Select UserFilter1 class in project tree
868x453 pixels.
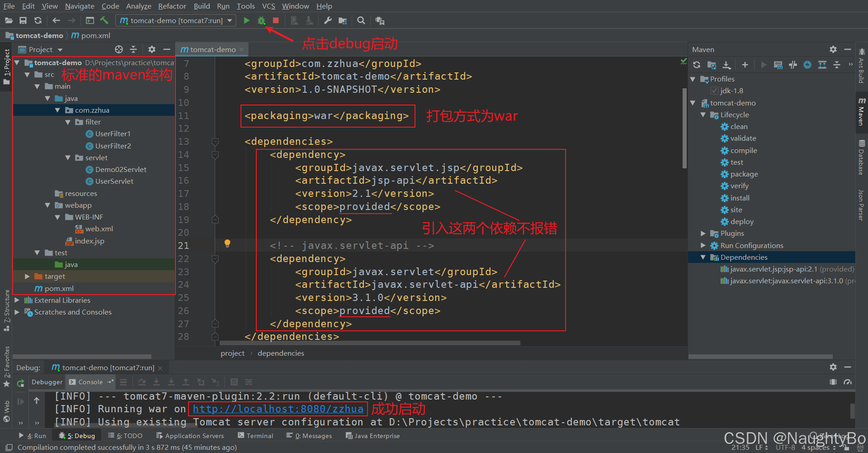point(113,134)
